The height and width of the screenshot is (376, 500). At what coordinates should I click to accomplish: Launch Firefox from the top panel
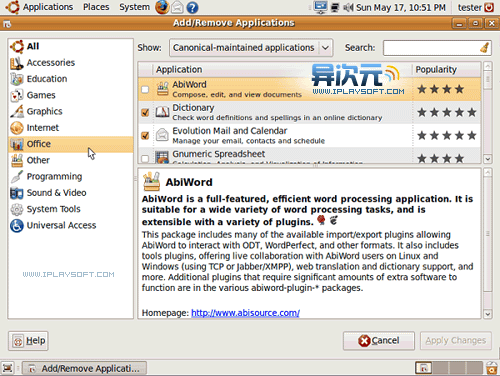coord(162,7)
